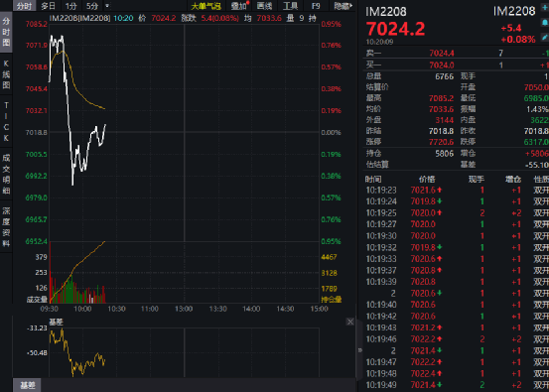Viewport: 549px width, 392px height.
Task: Open the 叠加 overlay button
Action: click(x=239, y=6)
